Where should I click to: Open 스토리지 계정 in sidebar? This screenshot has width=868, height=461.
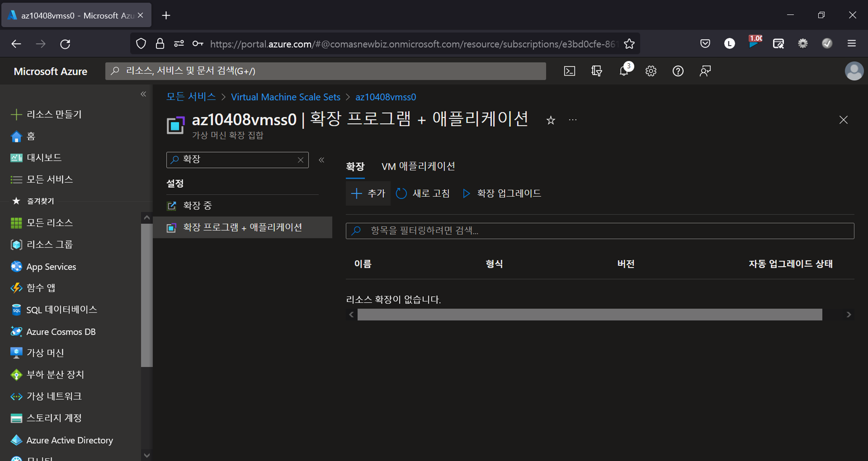point(46,418)
